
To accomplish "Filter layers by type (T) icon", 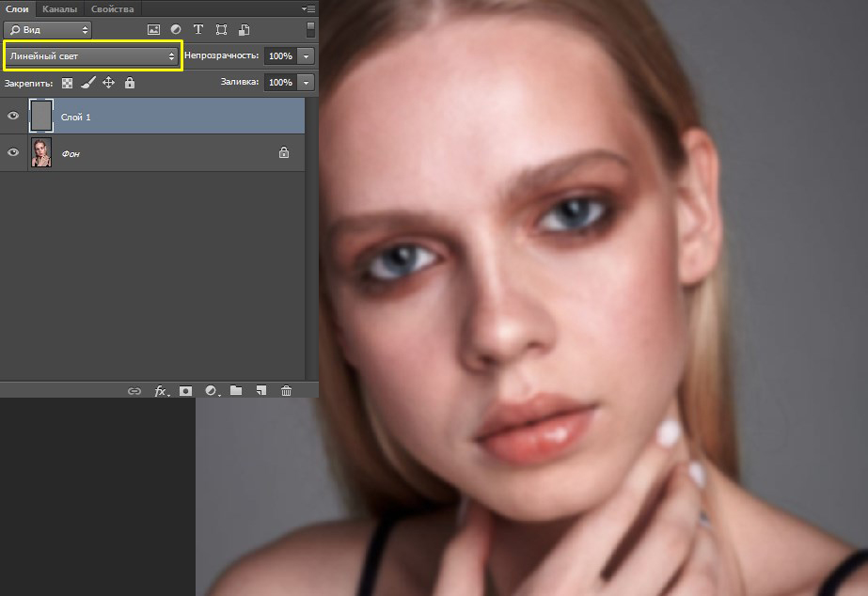I will tap(198, 30).
